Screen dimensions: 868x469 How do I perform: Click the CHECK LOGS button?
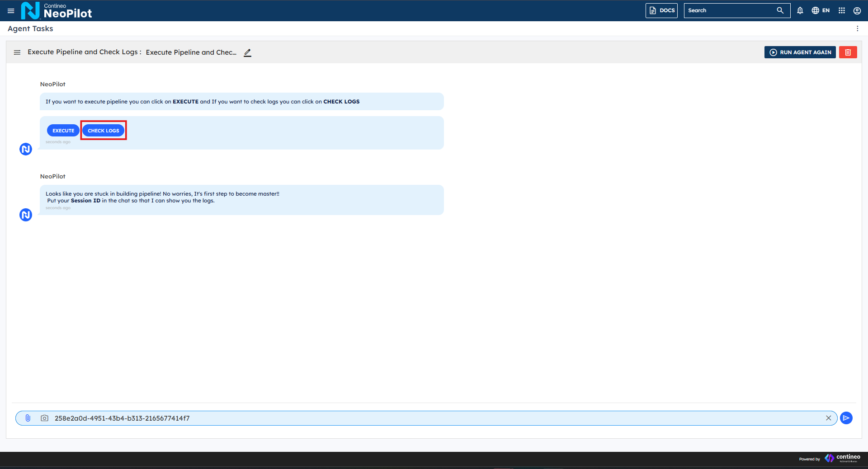coord(104,131)
